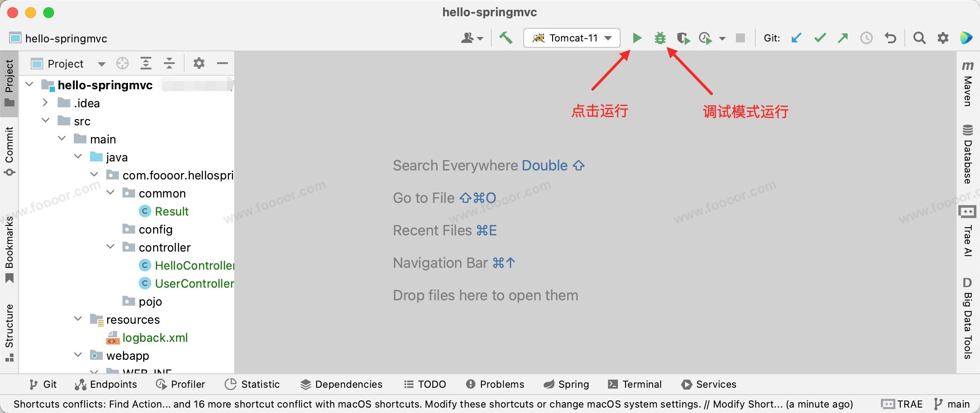Image resolution: width=980 pixels, height=413 pixels.
Task: Open IDE settings gear in toolbar
Action: [943, 38]
